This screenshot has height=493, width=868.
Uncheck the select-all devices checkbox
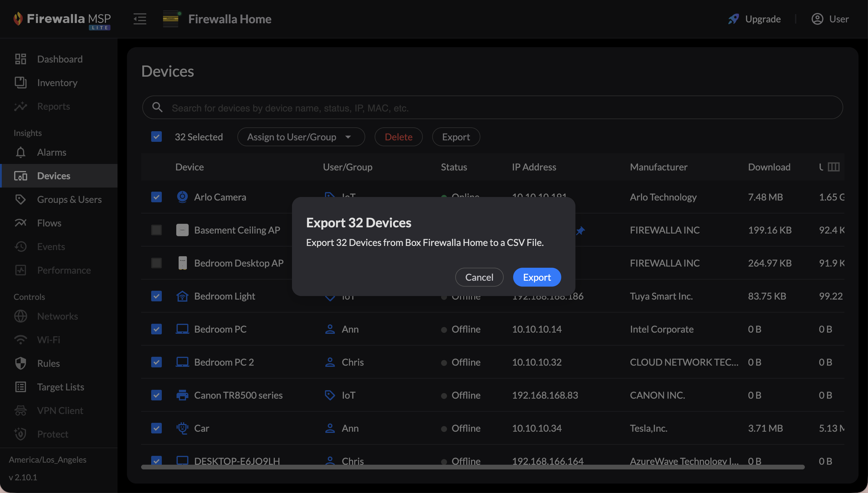pos(156,137)
